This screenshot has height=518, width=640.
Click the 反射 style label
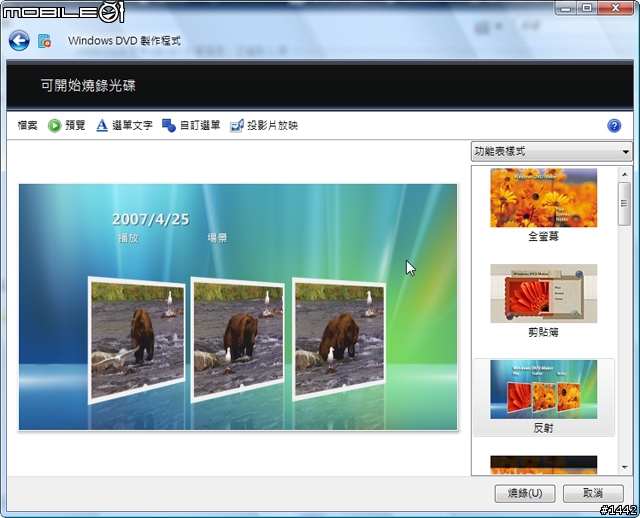point(543,428)
